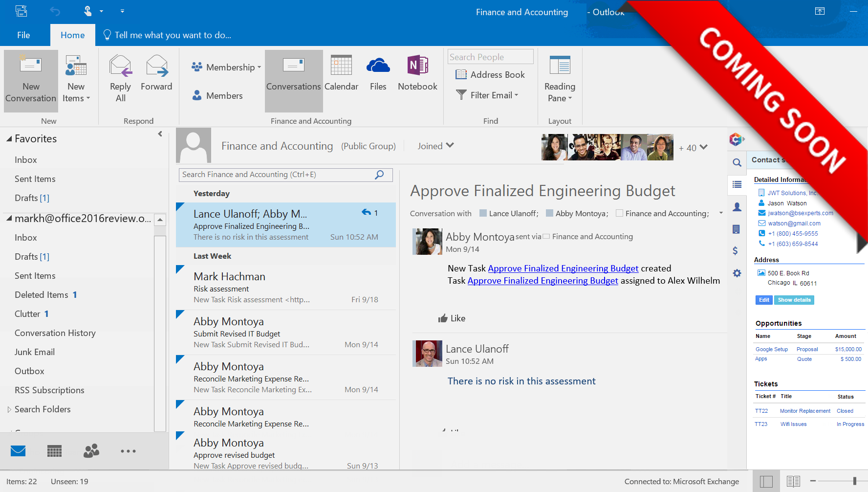
Task: Switch to Reading view in status bar
Action: 793,481
